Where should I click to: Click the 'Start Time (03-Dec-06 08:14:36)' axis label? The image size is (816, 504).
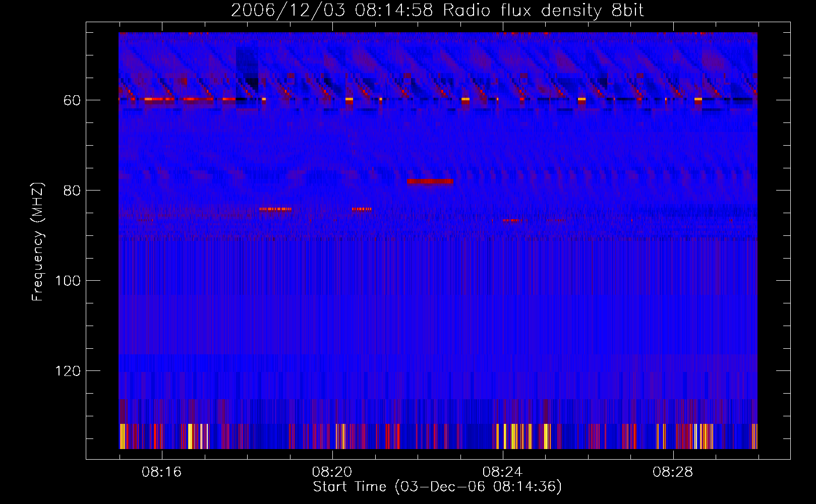437,487
